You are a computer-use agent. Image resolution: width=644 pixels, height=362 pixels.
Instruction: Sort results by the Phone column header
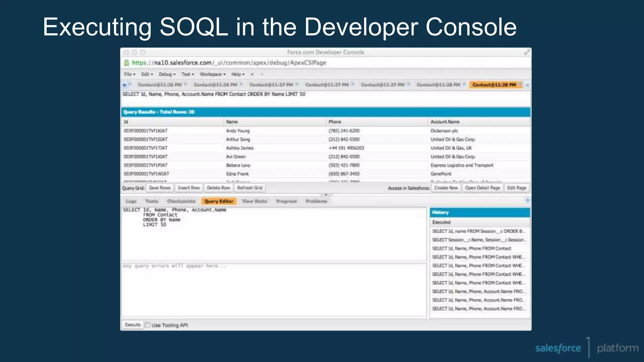coord(377,122)
